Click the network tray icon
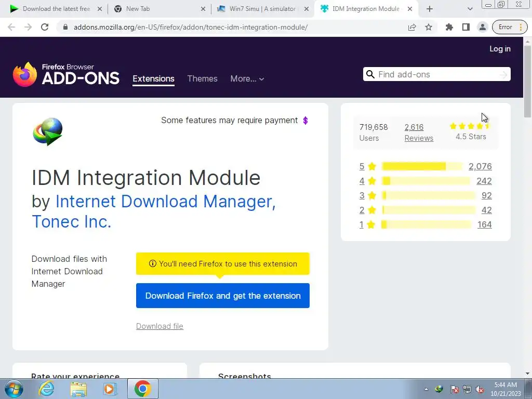 tap(467, 389)
